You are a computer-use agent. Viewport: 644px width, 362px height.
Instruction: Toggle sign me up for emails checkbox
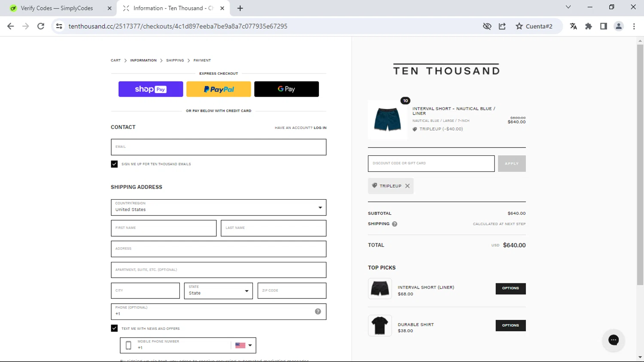click(114, 164)
